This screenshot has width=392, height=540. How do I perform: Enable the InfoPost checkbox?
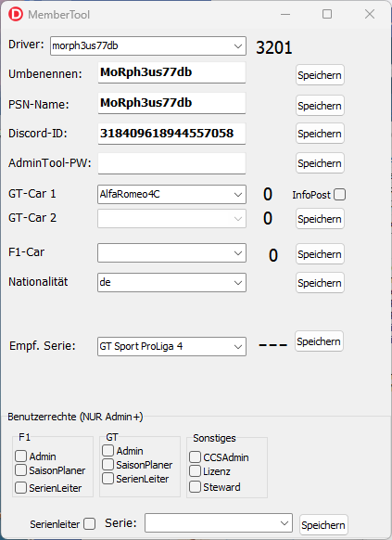[x=339, y=194]
